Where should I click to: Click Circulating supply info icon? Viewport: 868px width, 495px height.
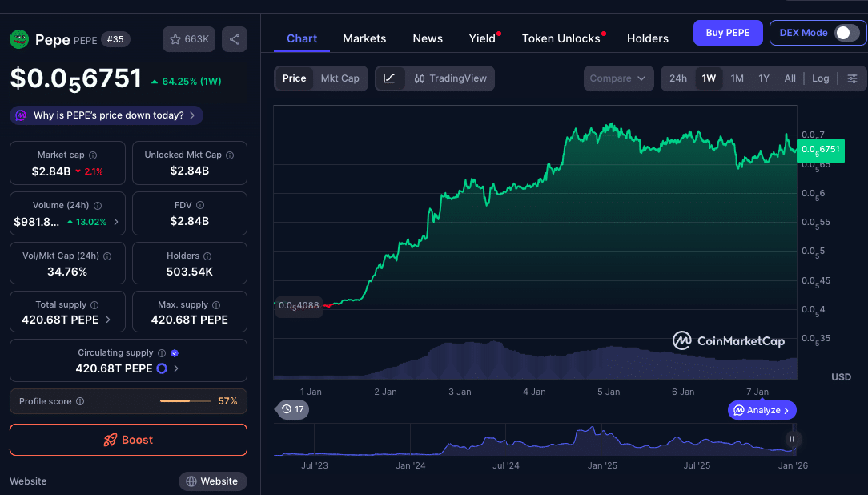pos(162,353)
